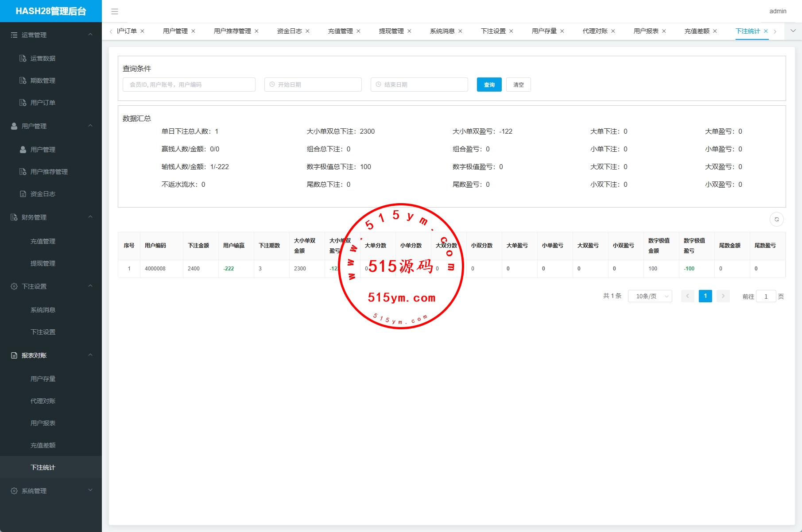Open 用户存量 in the sidebar

coord(43,379)
